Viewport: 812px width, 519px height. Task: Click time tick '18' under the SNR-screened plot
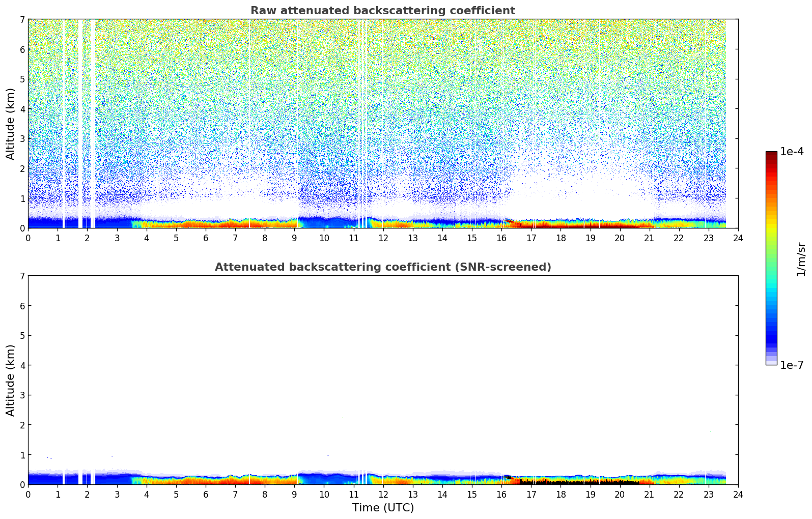561,494
